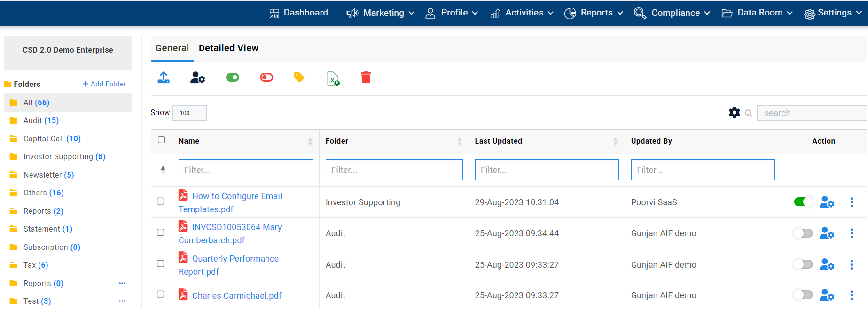868x309 pixels.
Task: Click the red trash delete icon
Action: [366, 77]
